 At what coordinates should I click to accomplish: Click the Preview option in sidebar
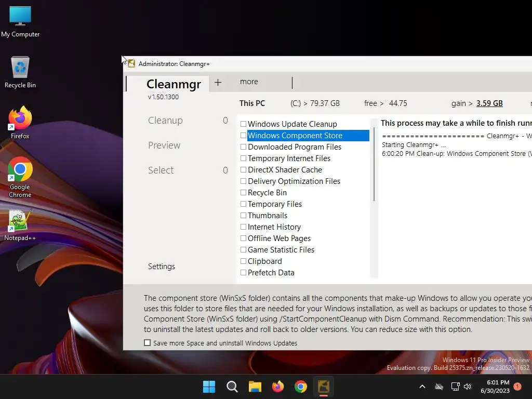click(164, 145)
